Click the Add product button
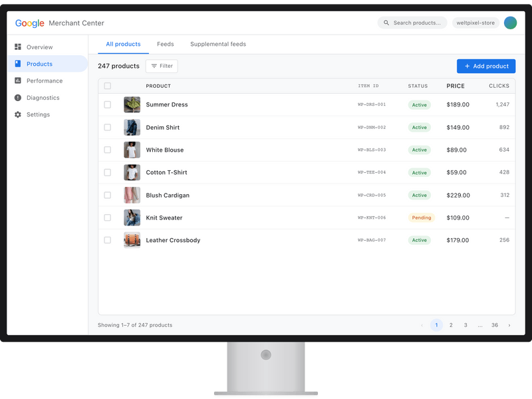The image size is (532, 399). tap(486, 66)
